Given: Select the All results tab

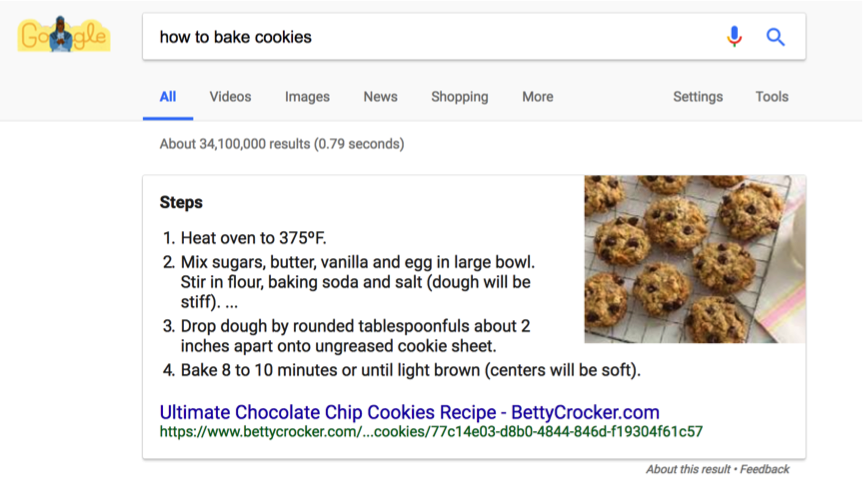Looking at the screenshot, I should [168, 97].
